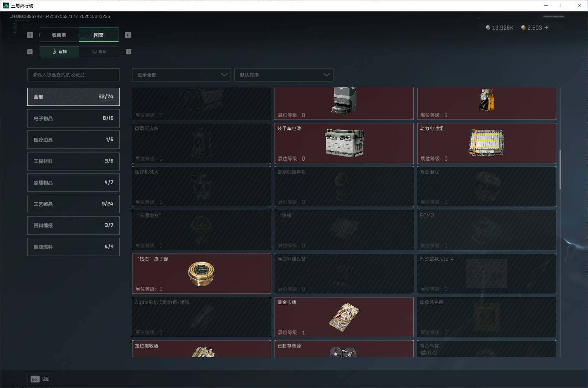Select the 限定 sub-tab

[99, 52]
